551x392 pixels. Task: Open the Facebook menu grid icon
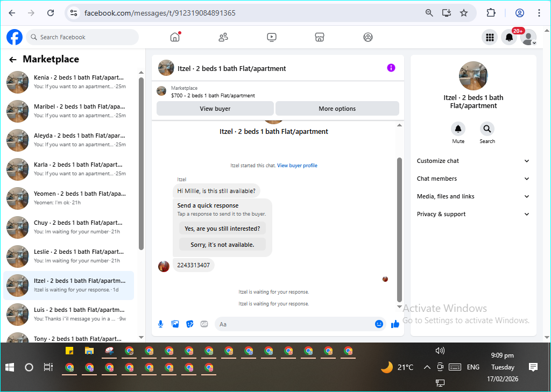click(x=490, y=37)
